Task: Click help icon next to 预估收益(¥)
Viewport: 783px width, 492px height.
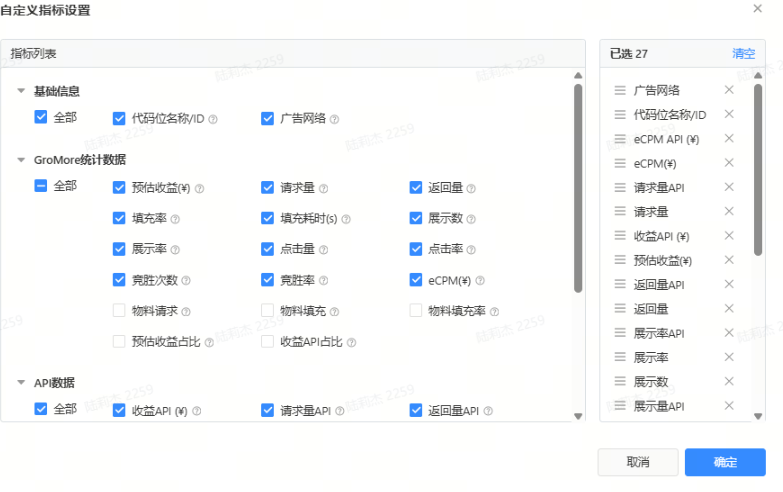Action: click(200, 188)
